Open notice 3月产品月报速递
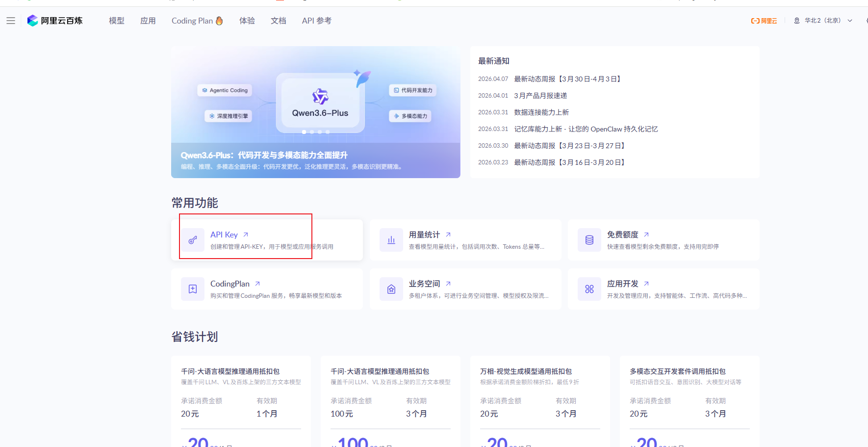868x447 pixels. 540,96
